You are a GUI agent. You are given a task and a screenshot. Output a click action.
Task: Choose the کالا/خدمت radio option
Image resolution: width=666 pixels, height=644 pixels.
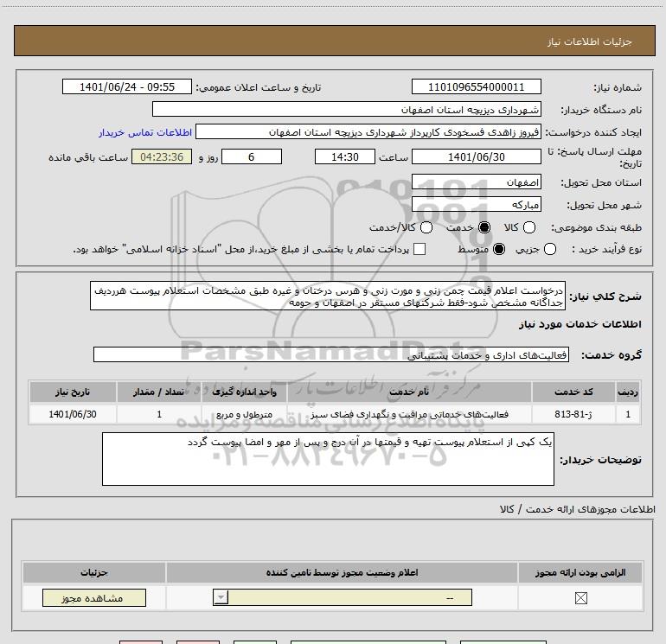click(426, 227)
